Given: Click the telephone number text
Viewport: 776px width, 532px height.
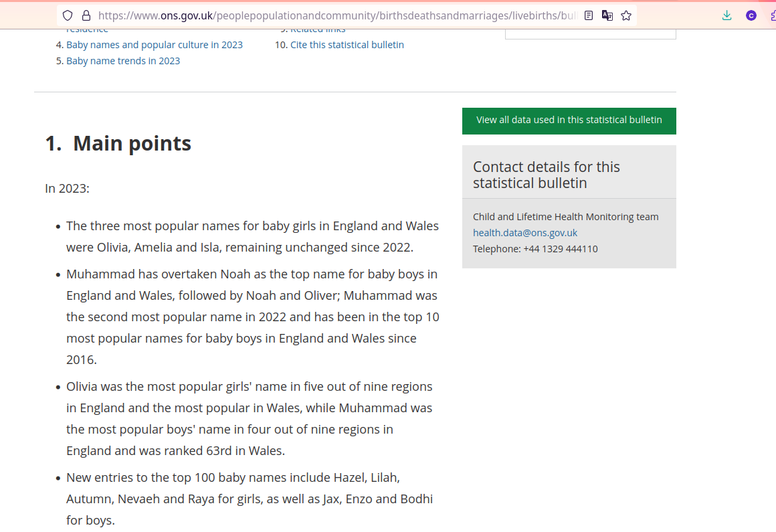Looking at the screenshot, I should click(535, 249).
